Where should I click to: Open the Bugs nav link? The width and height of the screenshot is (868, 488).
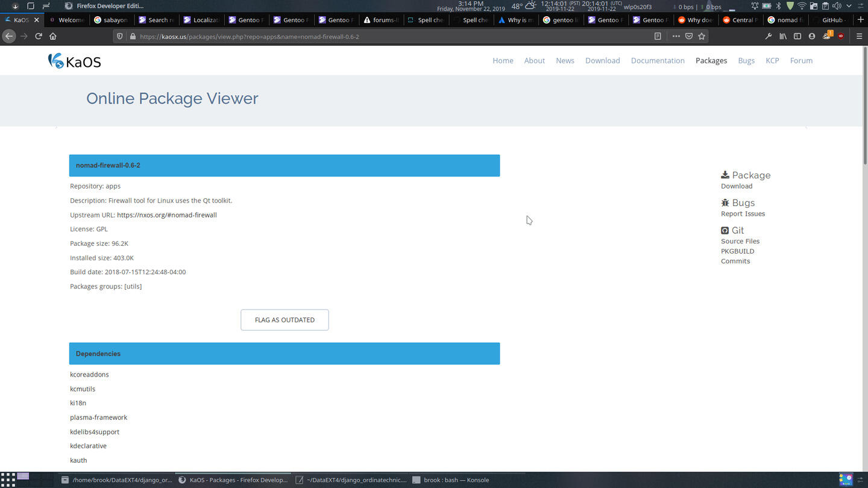(746, 61)
